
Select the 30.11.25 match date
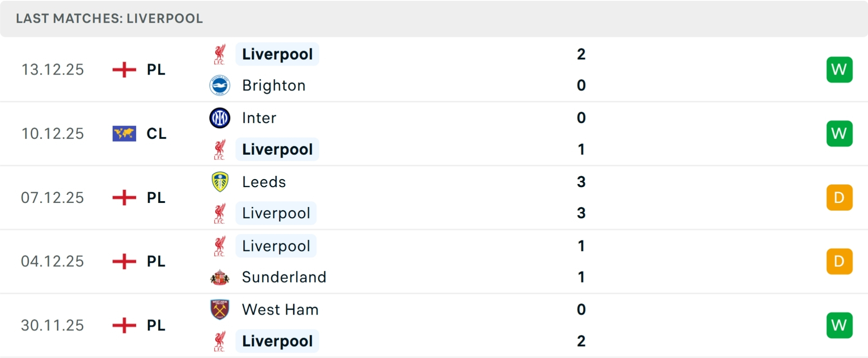point(52,325)
